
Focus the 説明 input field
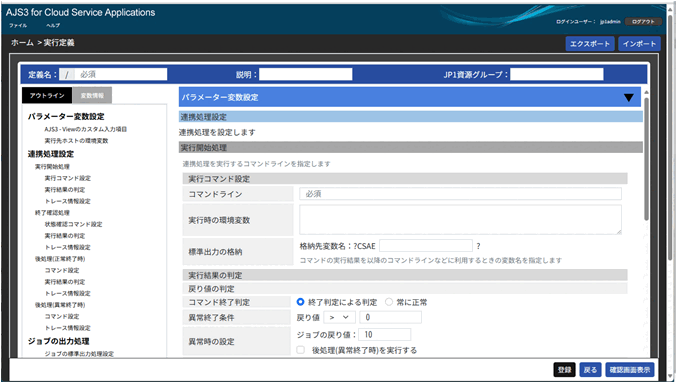(x=305, y=74)
